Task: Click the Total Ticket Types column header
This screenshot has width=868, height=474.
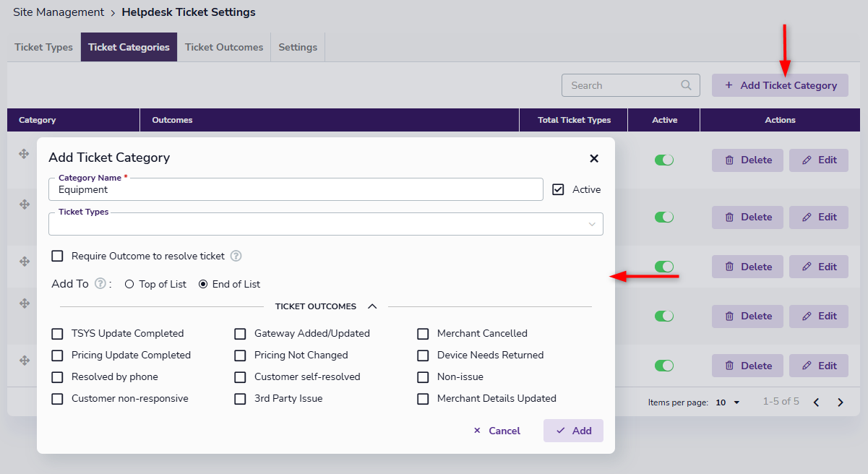Action: [574, 120]
